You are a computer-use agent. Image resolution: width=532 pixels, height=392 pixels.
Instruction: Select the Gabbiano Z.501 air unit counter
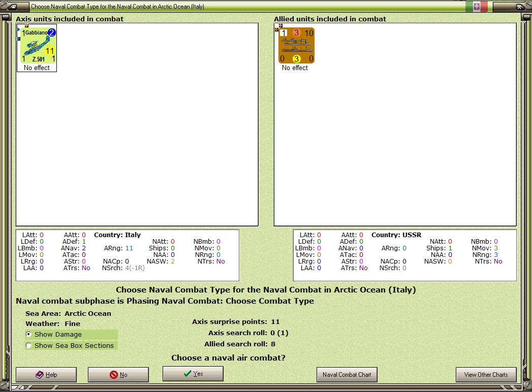(x=38, y=46)
